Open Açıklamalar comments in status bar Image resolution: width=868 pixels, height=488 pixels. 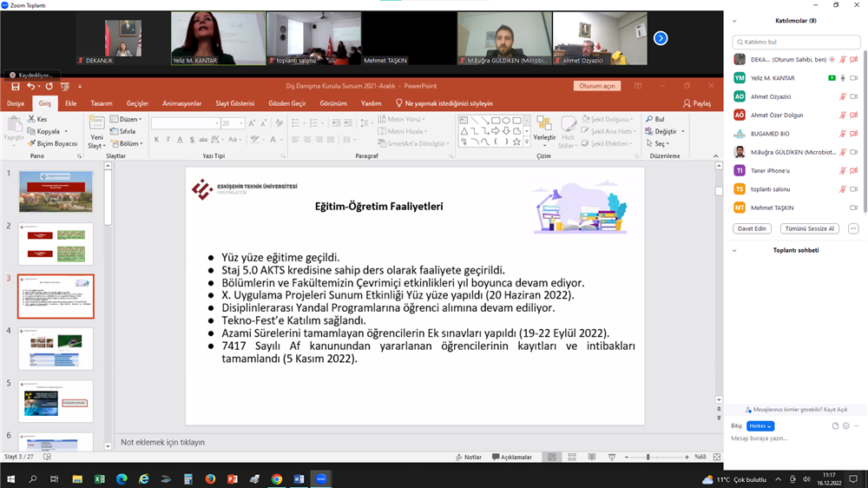coord(512,457)
